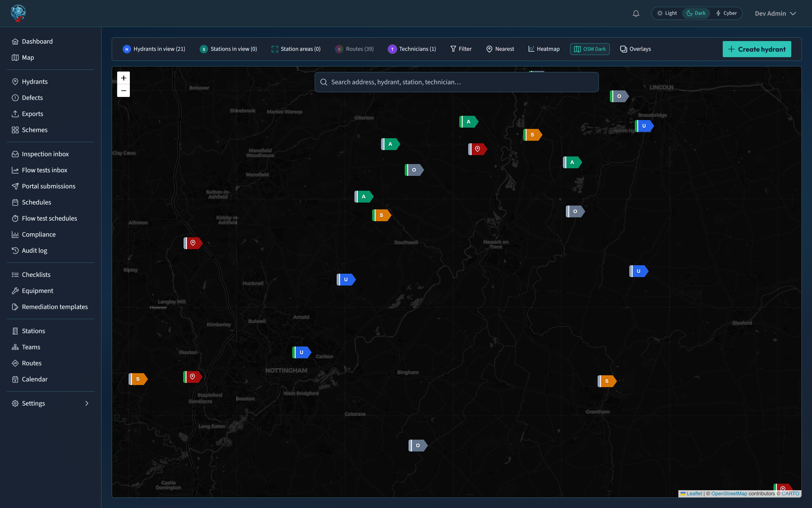
Task: Click the notification bell icon
Action: pos(636,13)
